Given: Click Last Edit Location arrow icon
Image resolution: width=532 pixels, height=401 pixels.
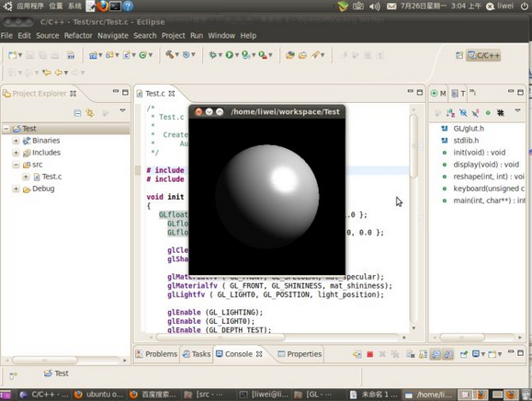Looking at the screenshot, I should click(x=47, y=73).
